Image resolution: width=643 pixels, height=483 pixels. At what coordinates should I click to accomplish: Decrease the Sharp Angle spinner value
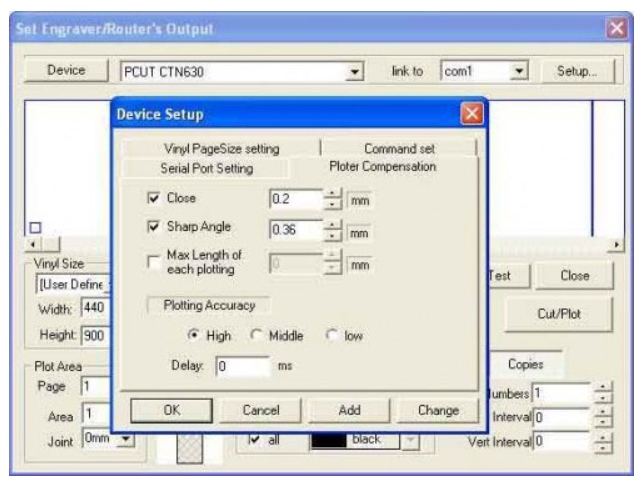332,234
